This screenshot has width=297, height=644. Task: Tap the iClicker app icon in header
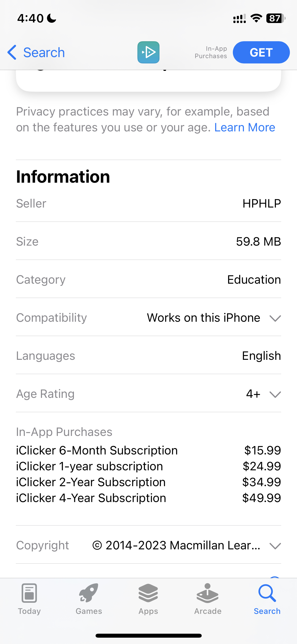[x=148, y=52]
